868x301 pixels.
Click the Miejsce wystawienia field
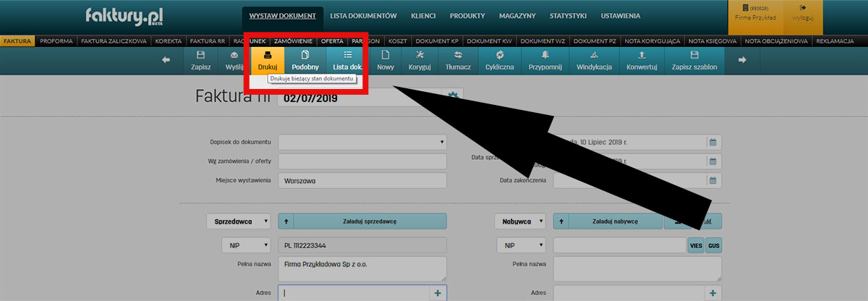tap(362, 180)
